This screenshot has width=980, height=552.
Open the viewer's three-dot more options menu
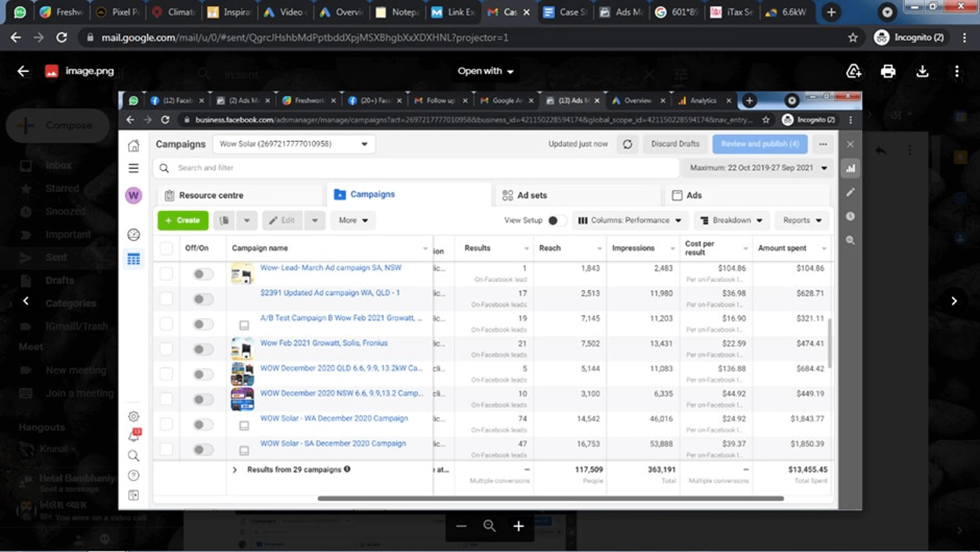(956, 71)
